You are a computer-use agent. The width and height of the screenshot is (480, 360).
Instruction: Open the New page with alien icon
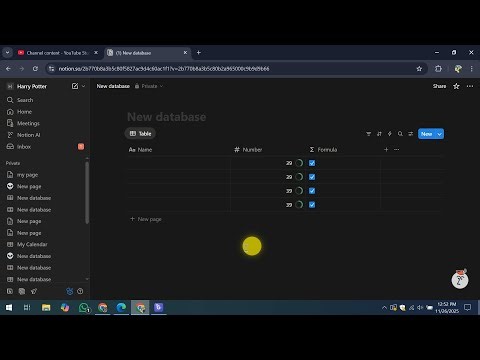pyautogui.click(x=29, y=186)
